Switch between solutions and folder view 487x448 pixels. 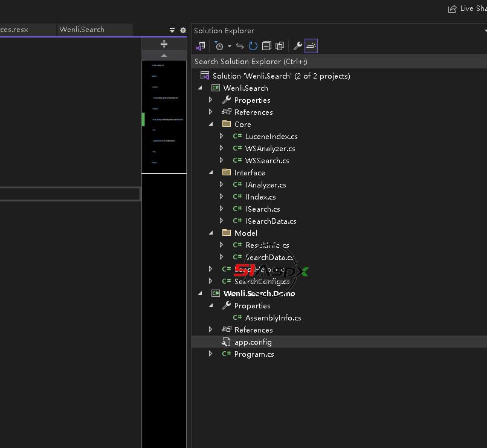pos(201,47)
